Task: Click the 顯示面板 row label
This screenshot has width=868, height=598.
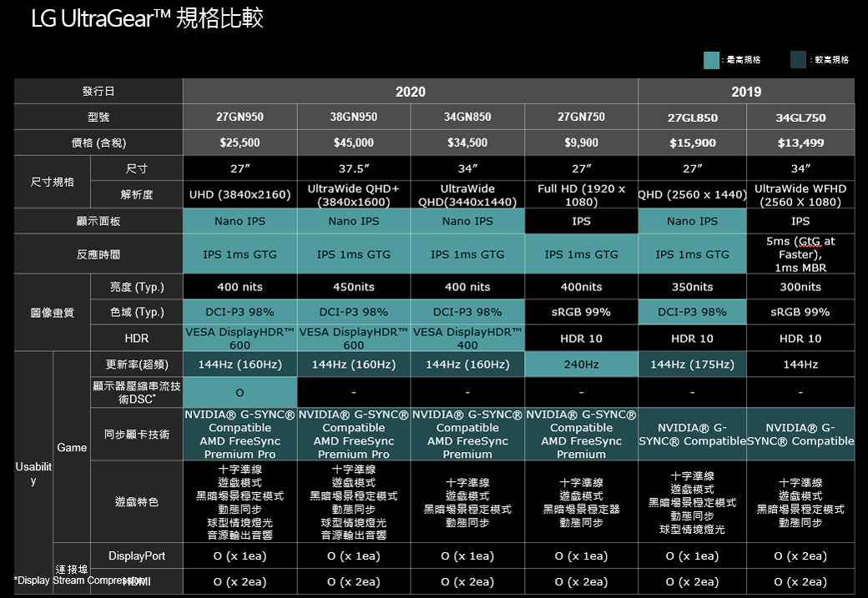Action: [98, 221]
